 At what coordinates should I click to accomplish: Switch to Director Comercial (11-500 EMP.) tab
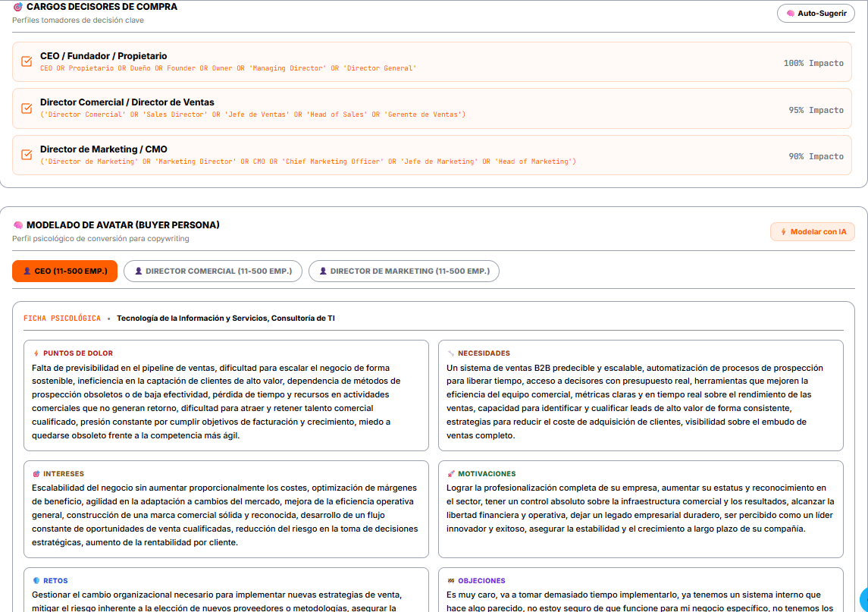click(212, 271)
